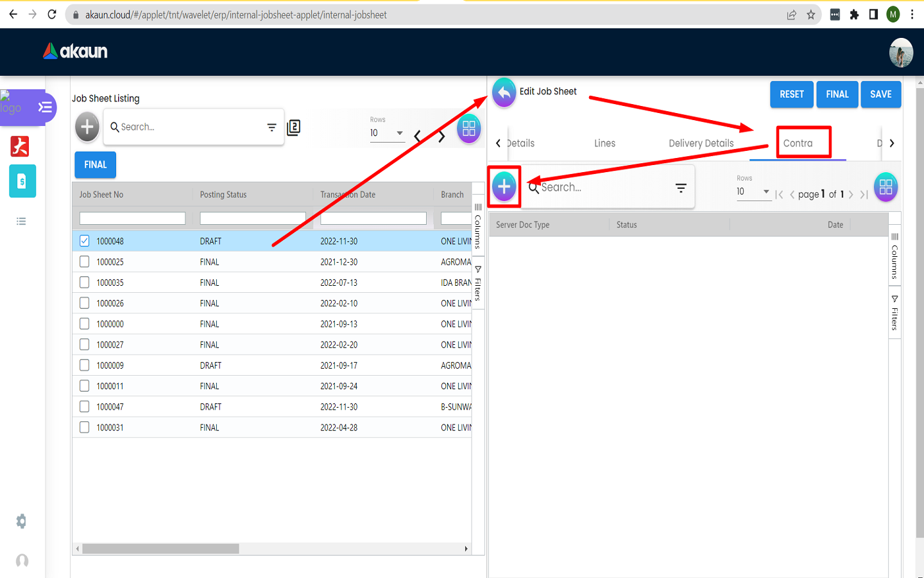
Task: Click the SAVE button
Action: point(880,94)
